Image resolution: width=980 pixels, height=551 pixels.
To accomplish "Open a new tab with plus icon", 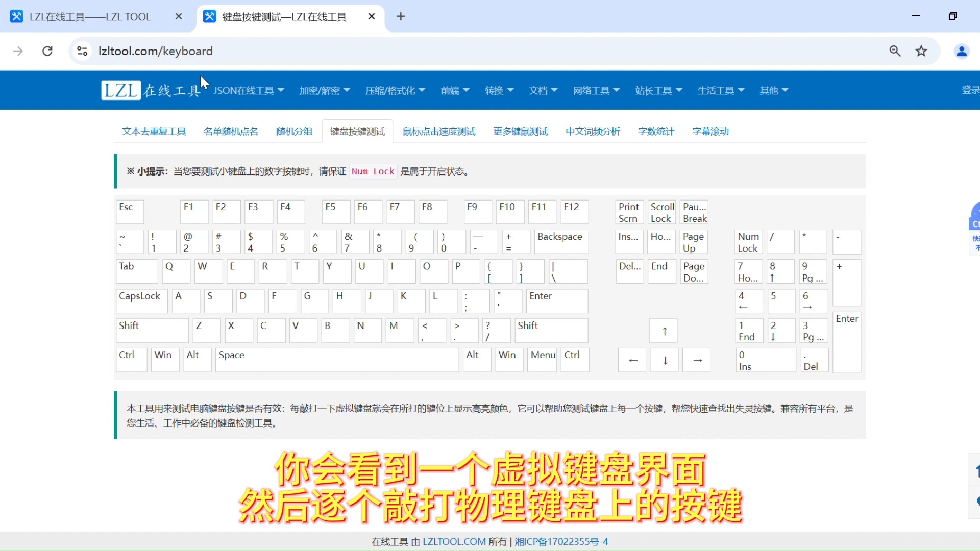I will (x=401, y=16).
